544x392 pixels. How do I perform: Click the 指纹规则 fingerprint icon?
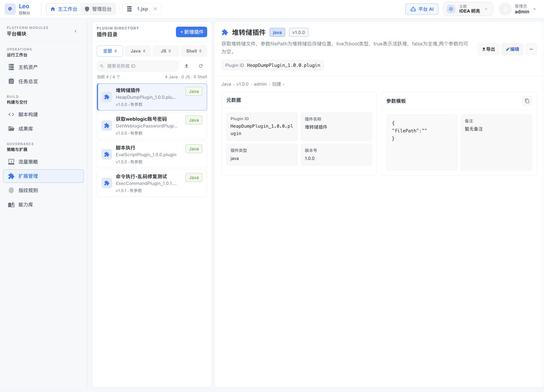[x=11, y=190]
